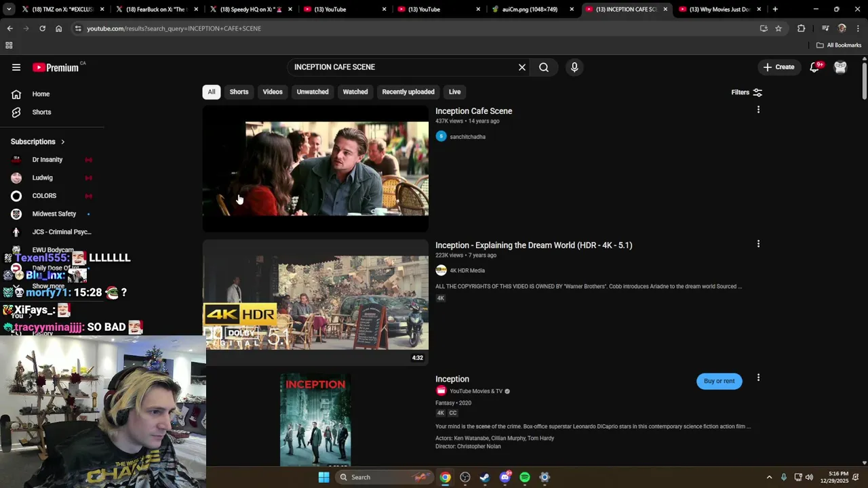Open 4K HDR Media channel avatar
The width and height of the screenshot is (868, 488).
click(x=441, y=270)
